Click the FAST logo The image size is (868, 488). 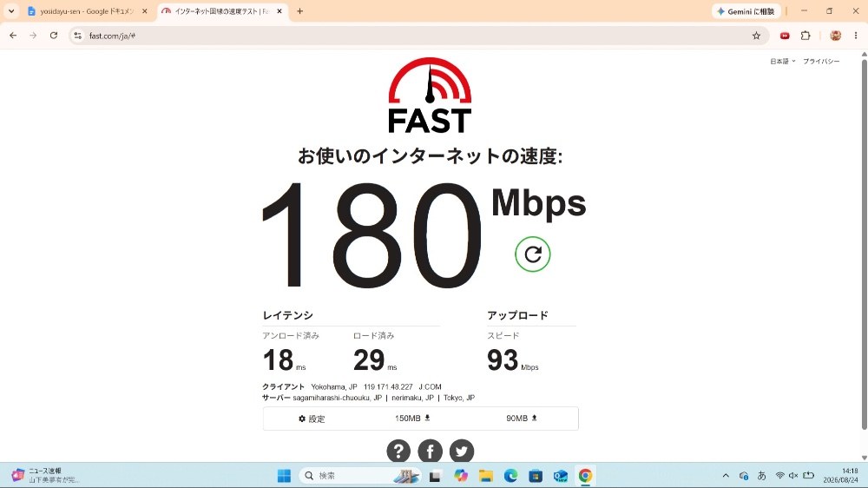coord(430,96)
